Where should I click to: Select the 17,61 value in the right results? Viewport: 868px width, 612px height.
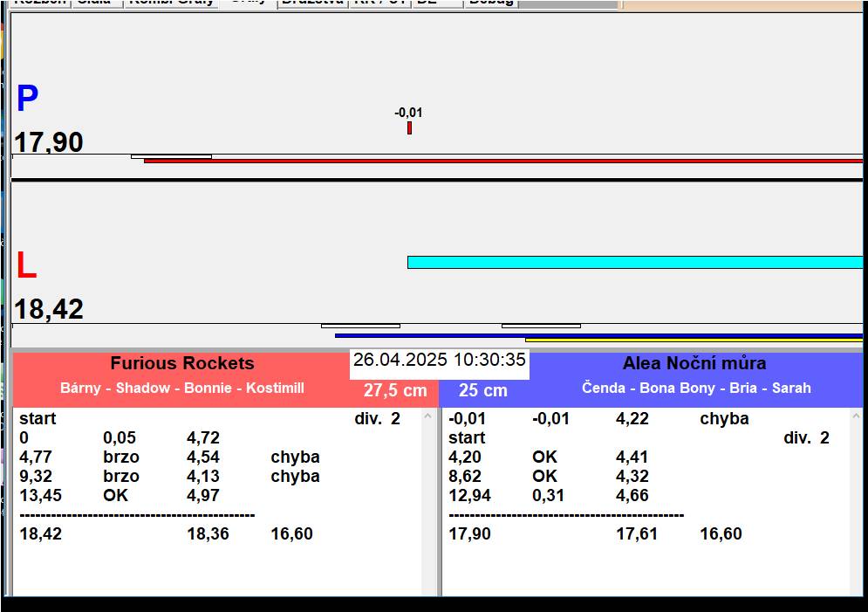click(637, 534)
